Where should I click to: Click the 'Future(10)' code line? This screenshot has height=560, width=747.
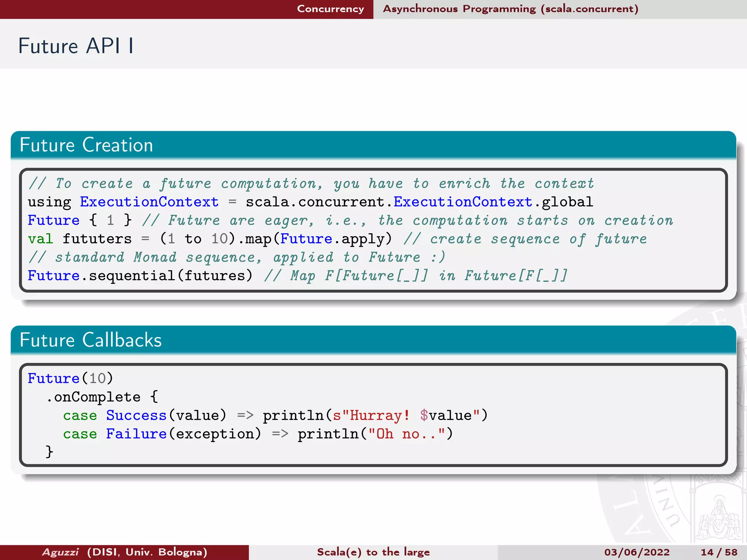click(70, 378)
